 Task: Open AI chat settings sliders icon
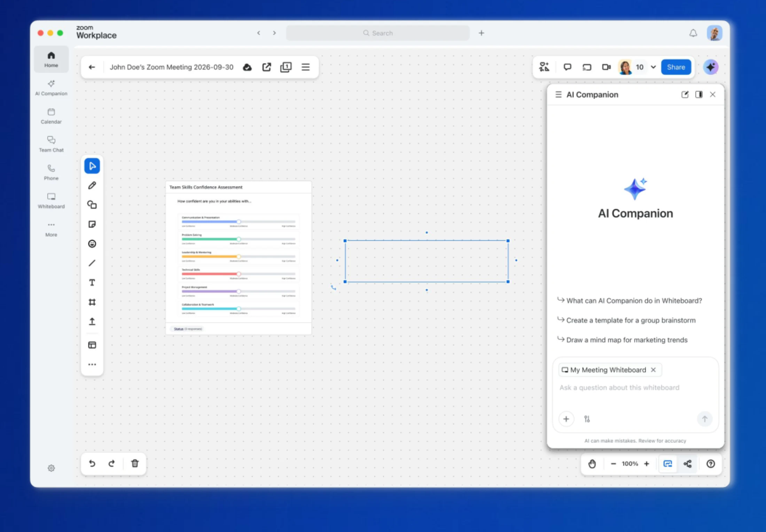coord(587,419)
